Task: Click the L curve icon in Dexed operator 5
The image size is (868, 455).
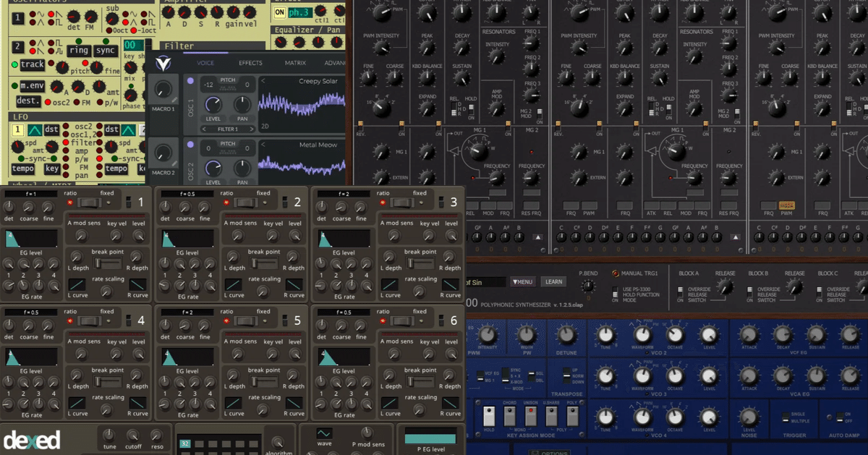Action: 234,402
